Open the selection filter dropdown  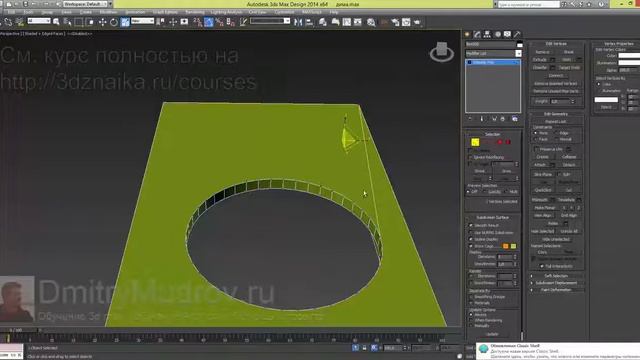[39, 21]
